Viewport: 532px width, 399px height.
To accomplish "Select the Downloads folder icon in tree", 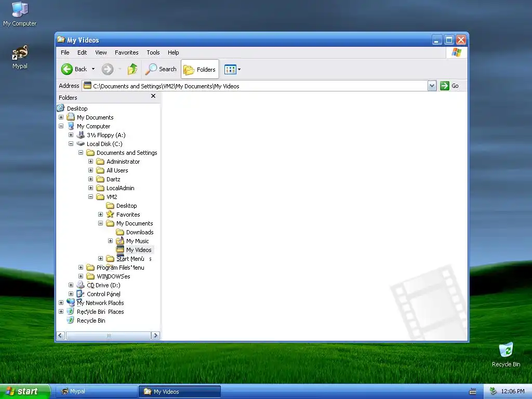I will coord(120,232).
